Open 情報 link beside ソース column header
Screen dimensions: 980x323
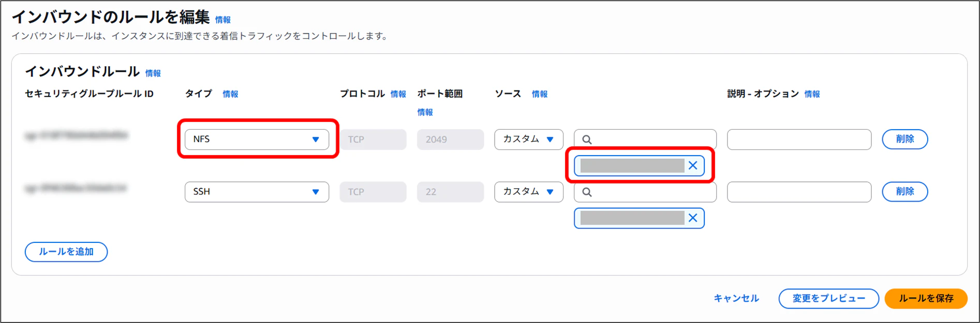(540, 94)
